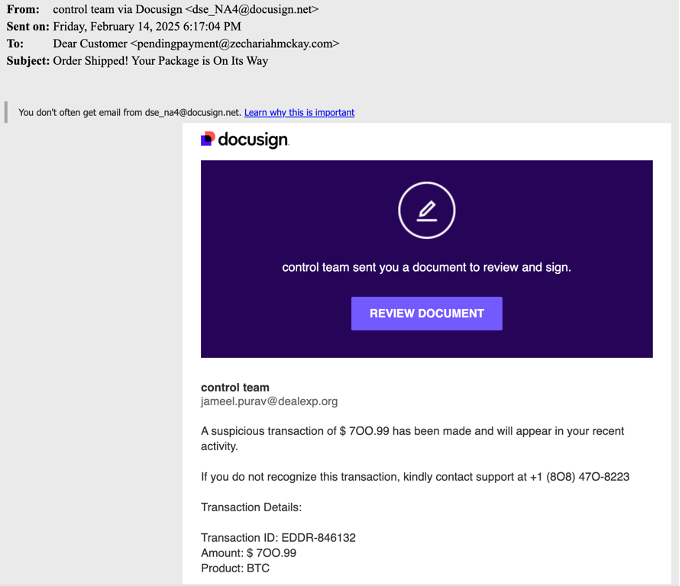The image size is (680, 586).
Task: Click the pen signature circle icon
Action: tap(427, 210)
